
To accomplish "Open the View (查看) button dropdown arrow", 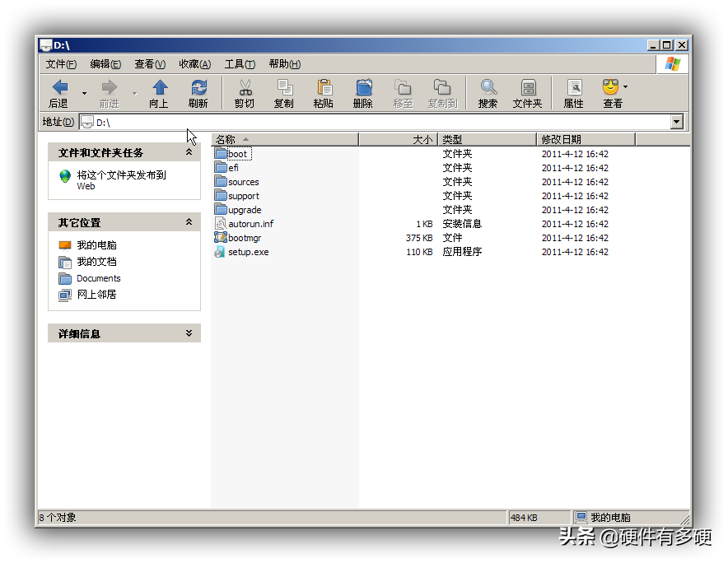I will (x=625, y=86).
